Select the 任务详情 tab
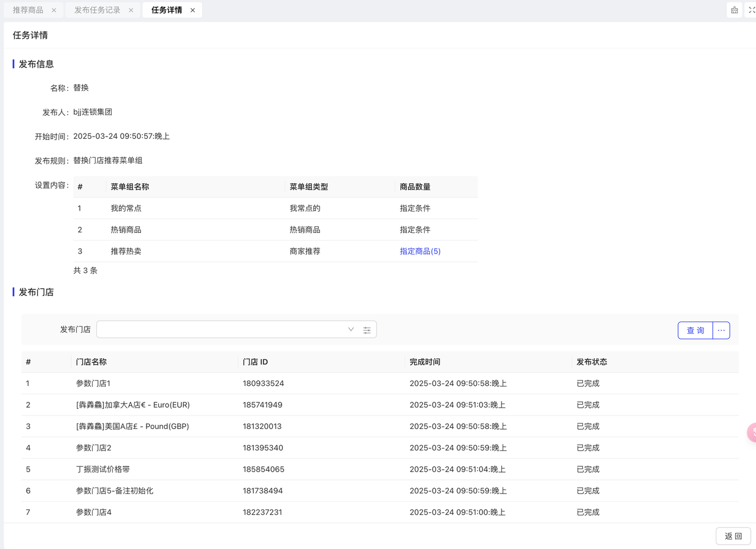Viewport: 756px width, 549px height. point(167,10)
